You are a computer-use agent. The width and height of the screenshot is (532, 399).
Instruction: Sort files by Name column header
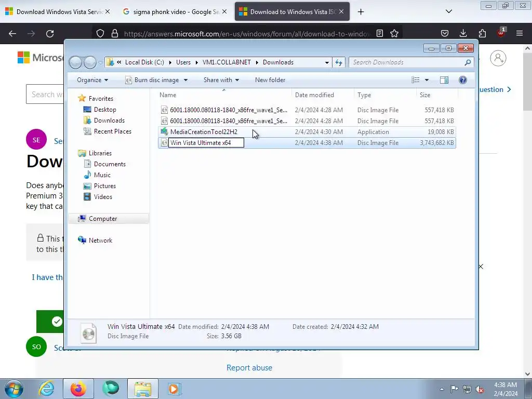pyautogui.click(x=224, y=95)
